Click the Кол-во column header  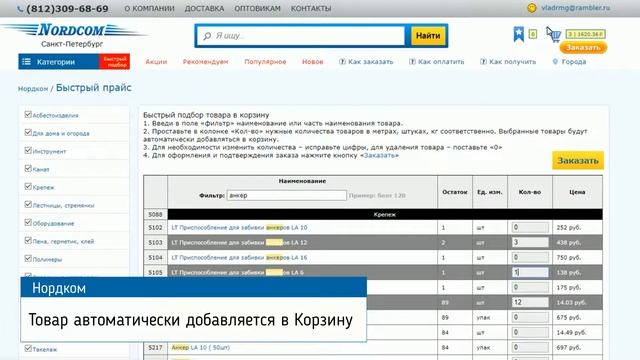(x=530, y=192)
